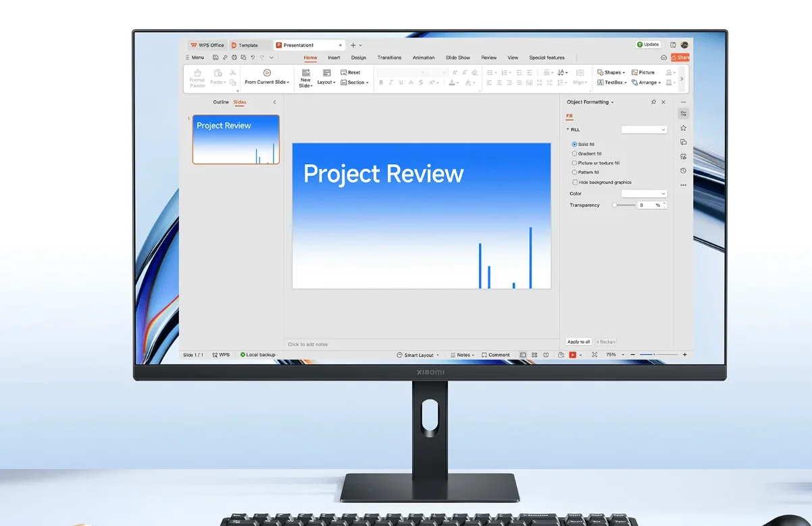Screen dimensions: 812x526
Task: Switch to the Outline pane tab
Action: (x=221, y=102)
